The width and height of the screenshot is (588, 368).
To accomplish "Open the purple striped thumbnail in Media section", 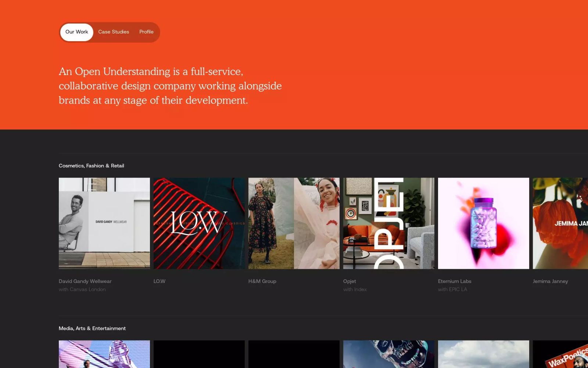I will click(x=104, y=354).
